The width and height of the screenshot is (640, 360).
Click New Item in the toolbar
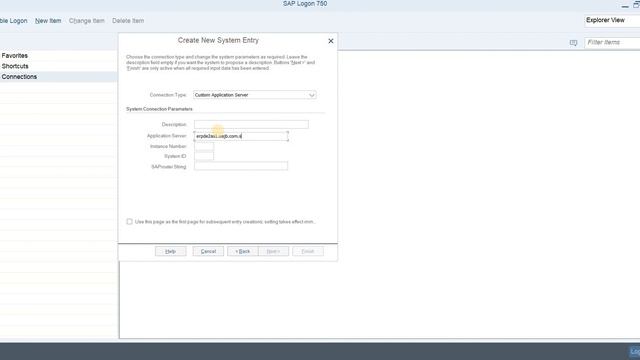click(48, 21)
